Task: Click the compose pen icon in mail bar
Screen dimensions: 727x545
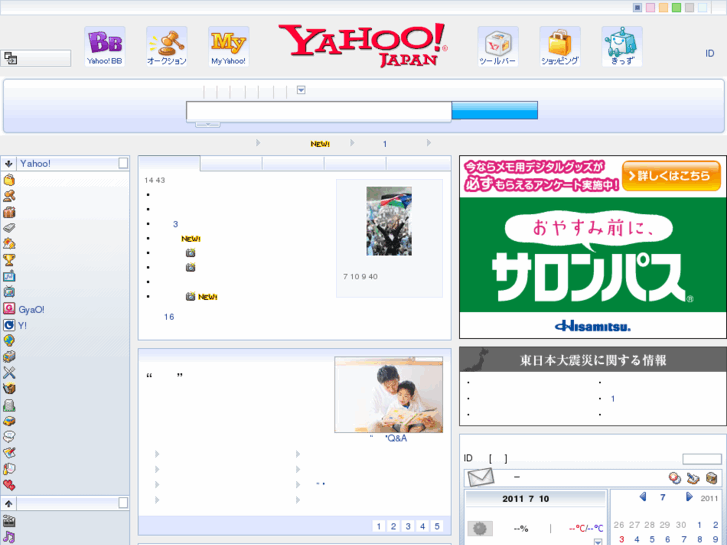Action: (x=693, y=477)
